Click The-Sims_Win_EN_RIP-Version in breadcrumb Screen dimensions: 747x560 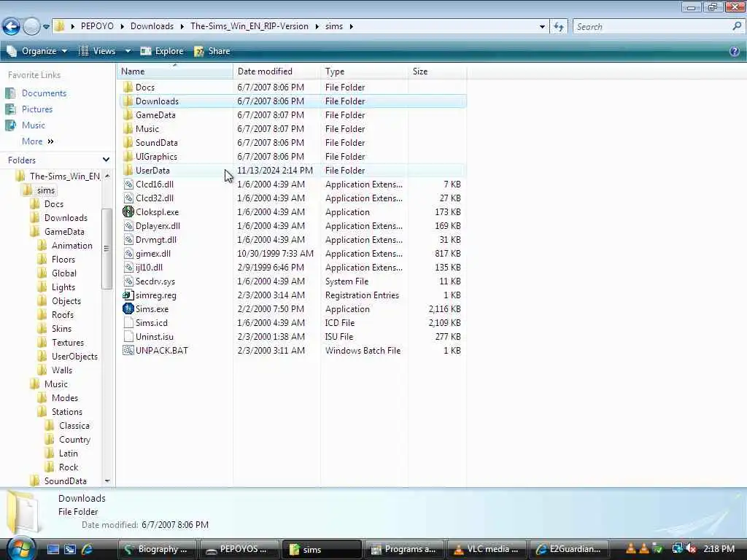coord(249,26)
